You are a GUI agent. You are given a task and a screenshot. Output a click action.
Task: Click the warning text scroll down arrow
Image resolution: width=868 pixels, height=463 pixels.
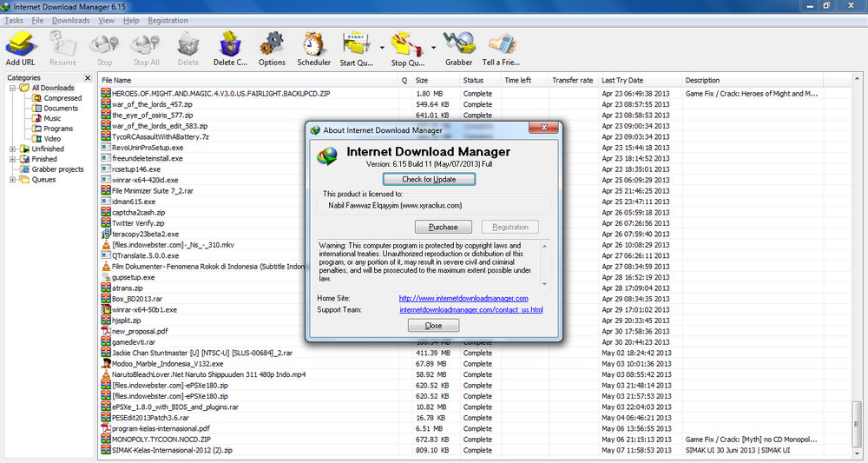545,284
